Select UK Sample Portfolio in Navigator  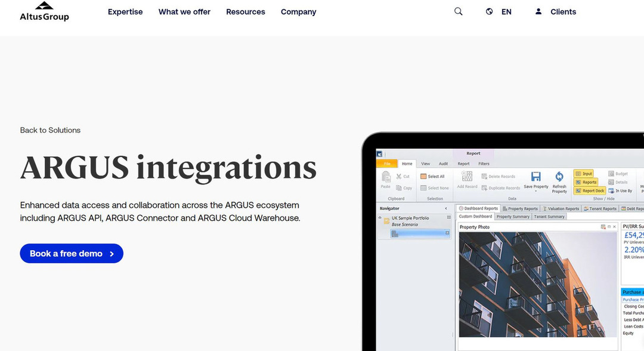(x=410, y=218)
